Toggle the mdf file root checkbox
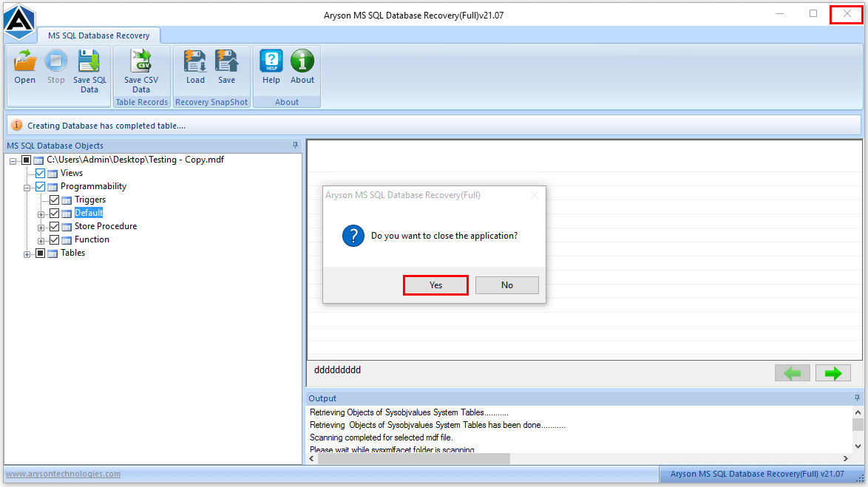 pos(26,160)
